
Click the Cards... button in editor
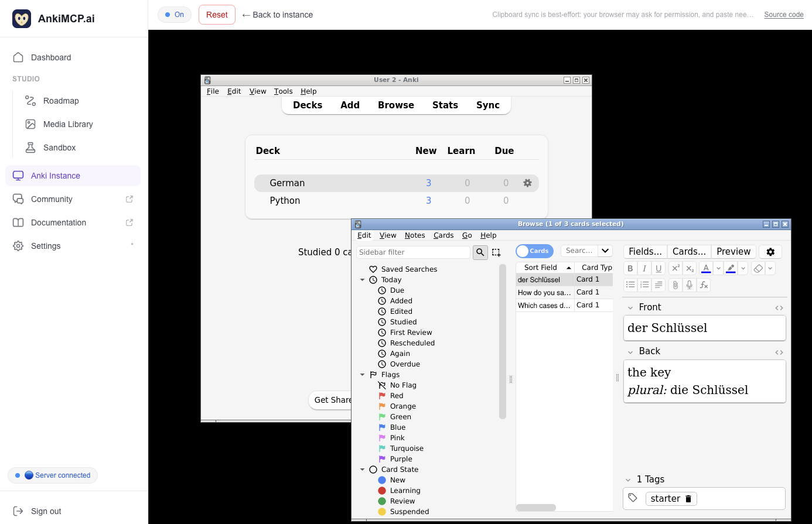pos(689,252)
